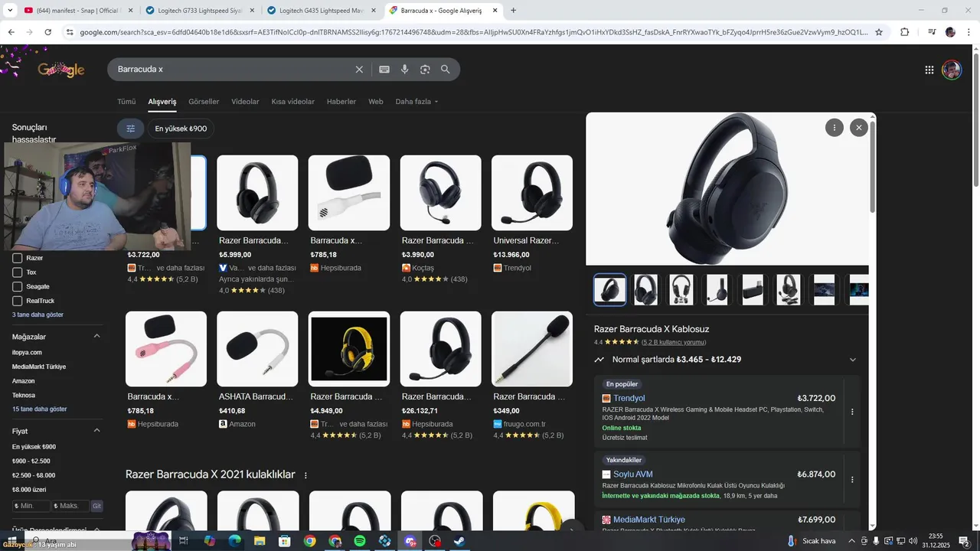The image size is (980, 551).
Task: Open the on-screen keyboard input tool
Action: click(x=384, y=70)
